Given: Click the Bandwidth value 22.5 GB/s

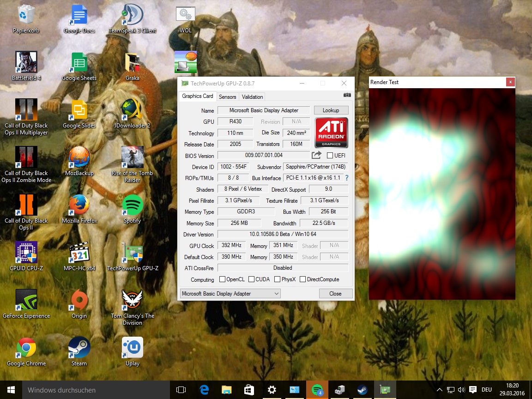Looking at the screenshot, I should [x=324, y=223].
